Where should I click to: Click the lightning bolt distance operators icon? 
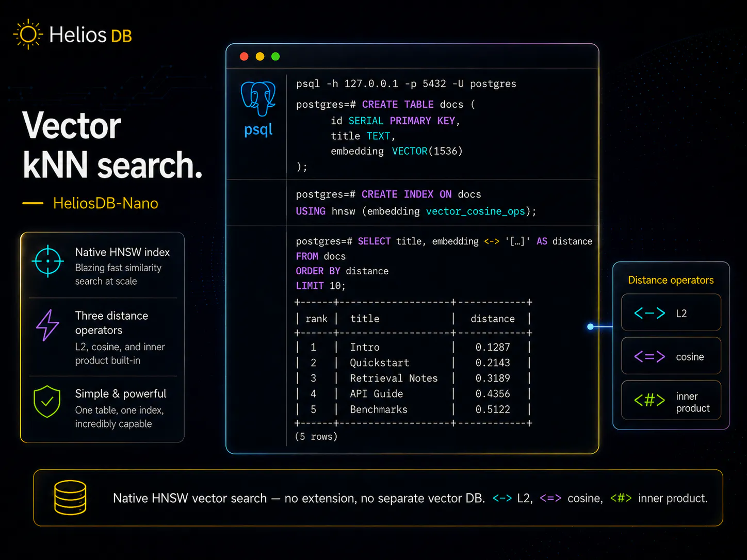(47, 325)
